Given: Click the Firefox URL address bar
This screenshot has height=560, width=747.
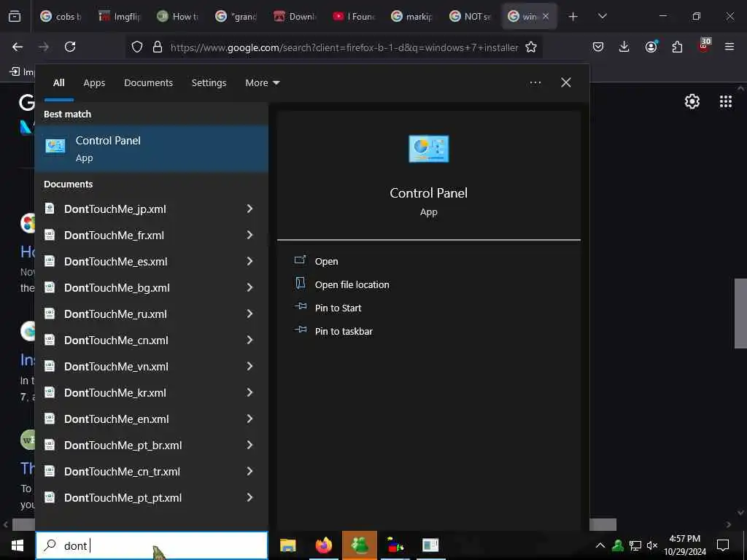Looking at the screenshot, I should 344,47.
